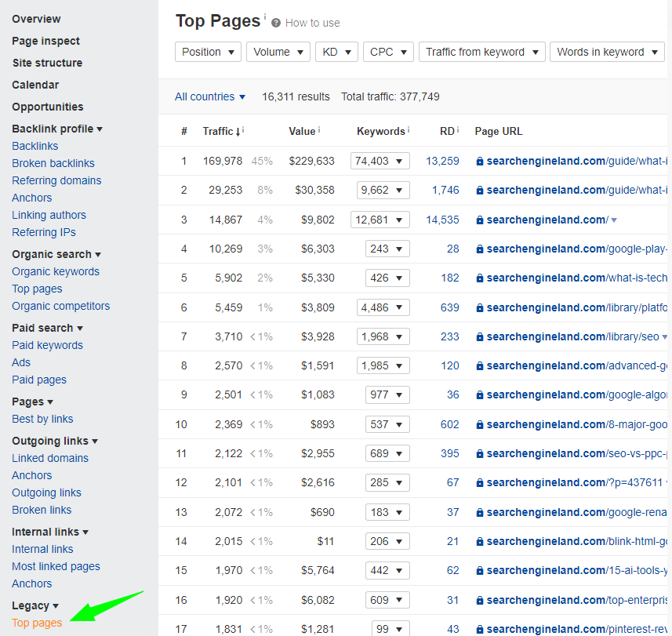Image resolution: width=672 pixels, height=636 pixels.
Task: Go to Site structure in sidebar
Action: coord(47,63)
